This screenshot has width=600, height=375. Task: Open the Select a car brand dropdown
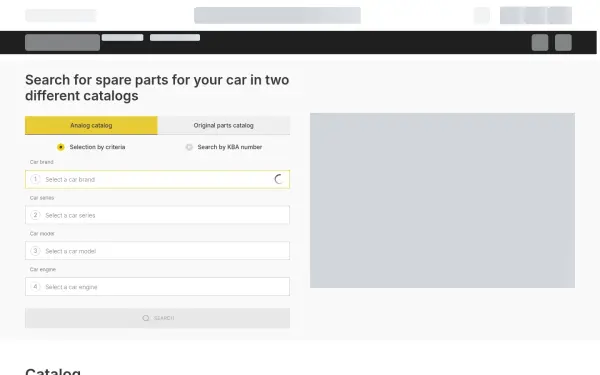(157, 179)
